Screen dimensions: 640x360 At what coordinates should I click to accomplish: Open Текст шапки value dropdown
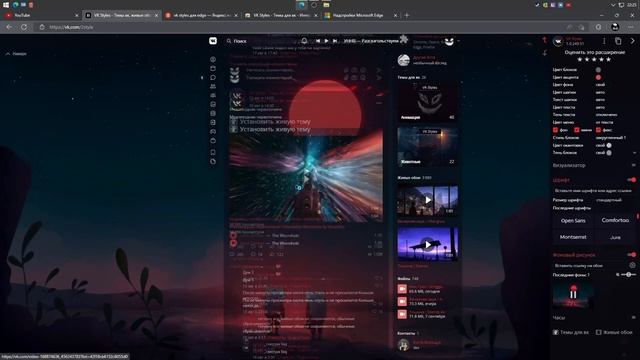pos(600,100)
